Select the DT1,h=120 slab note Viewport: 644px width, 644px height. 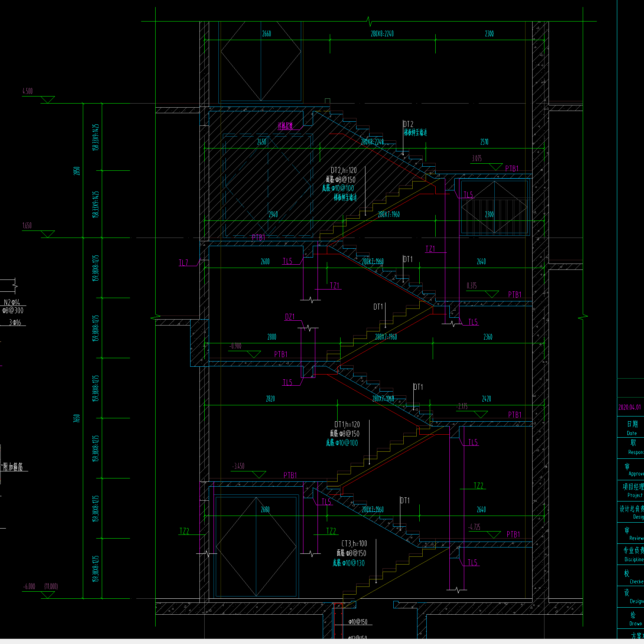point(347,424)
